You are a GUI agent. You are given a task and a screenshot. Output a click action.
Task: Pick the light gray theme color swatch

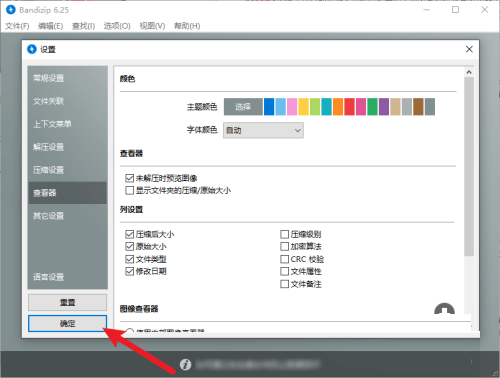tap(407, 107)
